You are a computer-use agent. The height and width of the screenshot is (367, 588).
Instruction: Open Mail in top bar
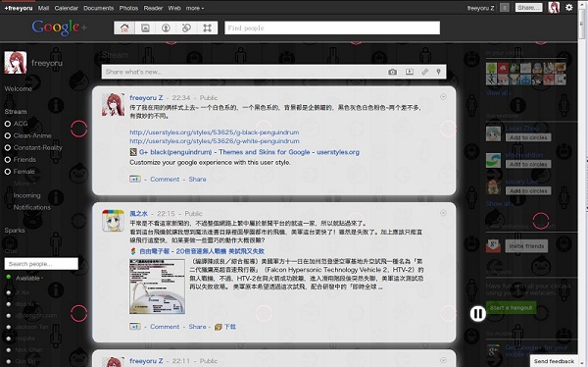pos(43,8)
